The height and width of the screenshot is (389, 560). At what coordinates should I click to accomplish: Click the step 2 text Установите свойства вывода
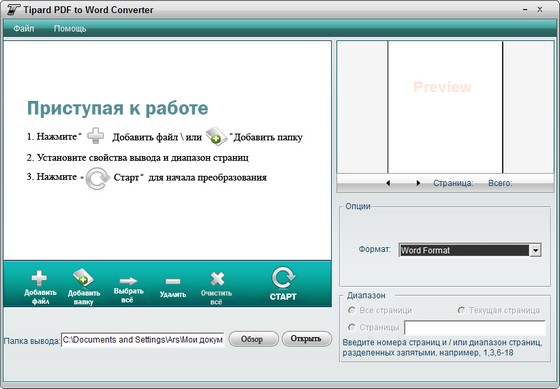(x=138, y=158)
